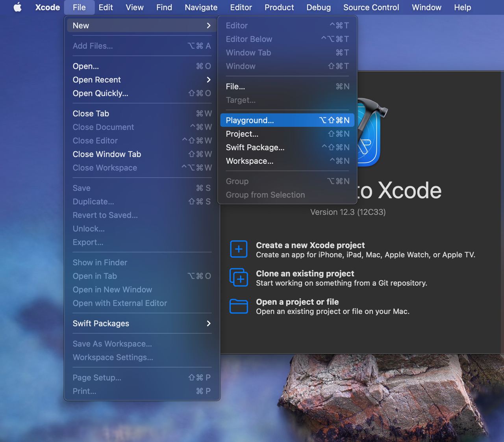Select Close Tab in the File menu
Viewport: 504px width, 442px height.
coord(142,114)
